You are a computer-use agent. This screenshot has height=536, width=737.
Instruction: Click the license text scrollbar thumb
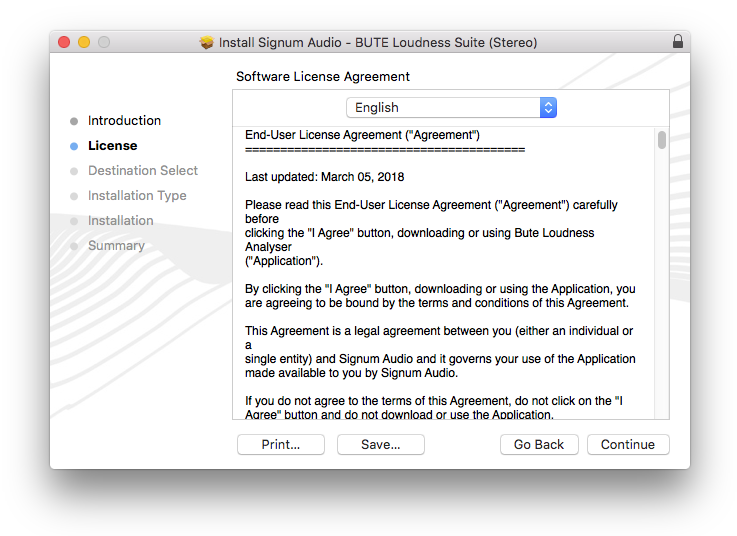[x=662, y=139]
